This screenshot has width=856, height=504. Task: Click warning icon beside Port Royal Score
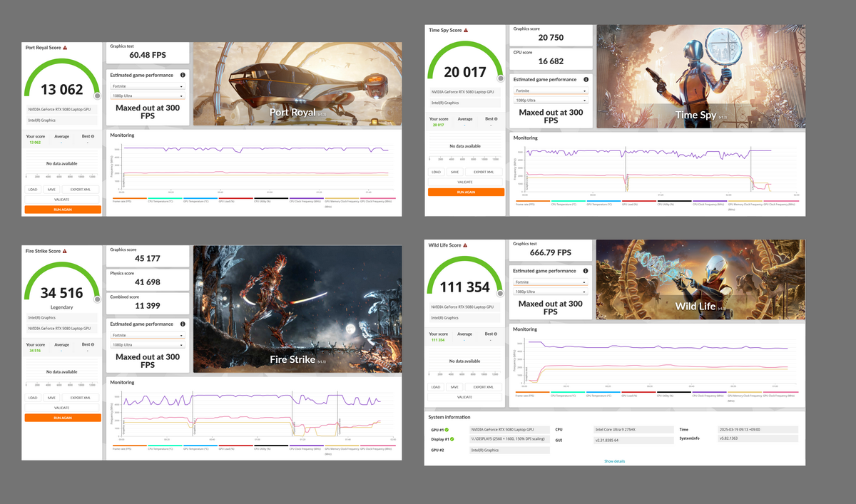click(65, 48)
